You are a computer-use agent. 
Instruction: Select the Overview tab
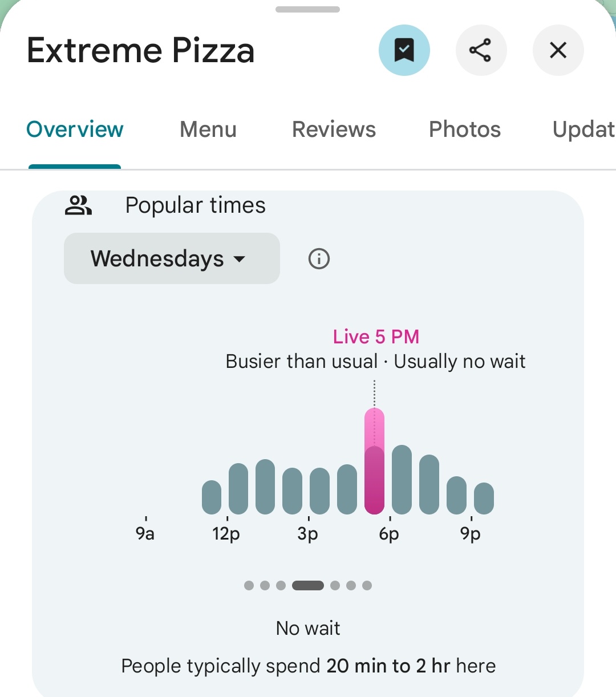pyautogui.click(x=75, y=129)
